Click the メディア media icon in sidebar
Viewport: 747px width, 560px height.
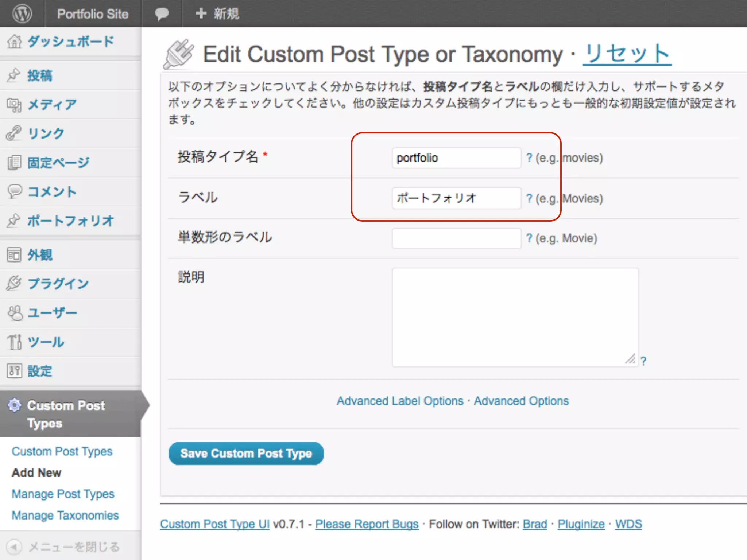14,105
